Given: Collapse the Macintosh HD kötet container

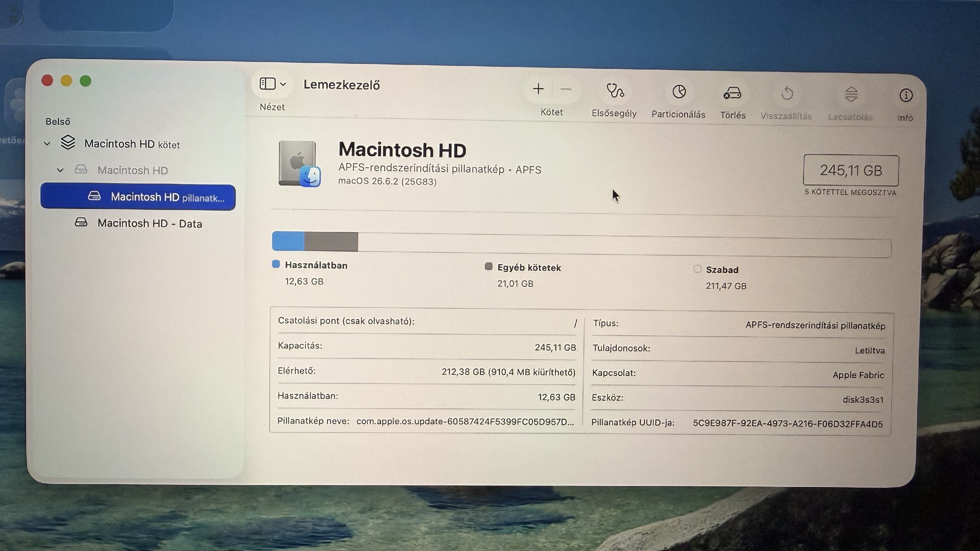Looking at the screenshot, I should [x=47, y=144].
